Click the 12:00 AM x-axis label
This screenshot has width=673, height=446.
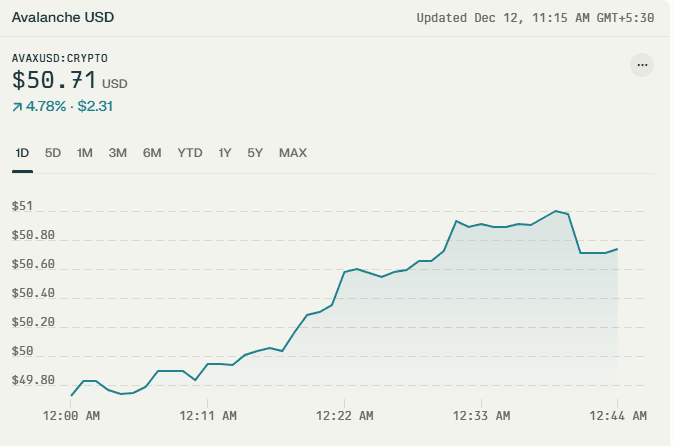tap(71, 416)
